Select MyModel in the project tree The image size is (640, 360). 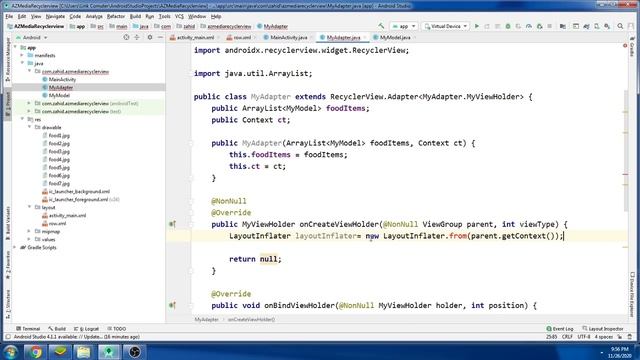[x=59, y=95]
